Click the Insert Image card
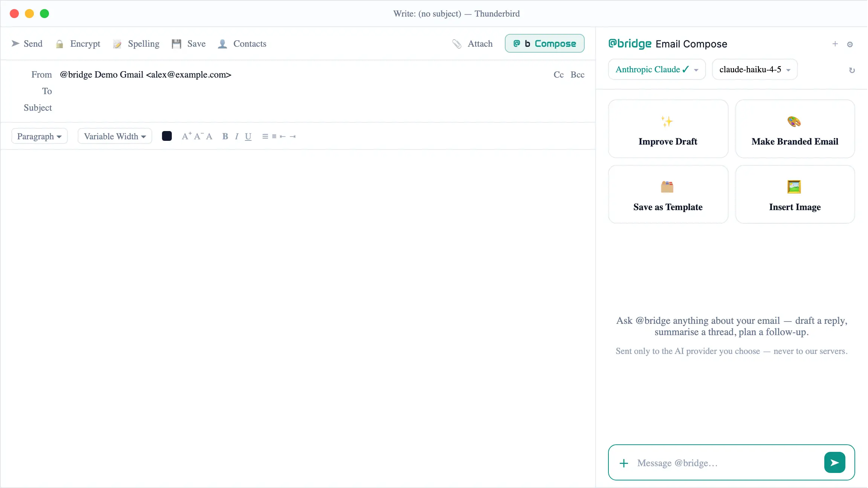Image resolution: width=868 pixels, height=488 pixels. [795, 194]
